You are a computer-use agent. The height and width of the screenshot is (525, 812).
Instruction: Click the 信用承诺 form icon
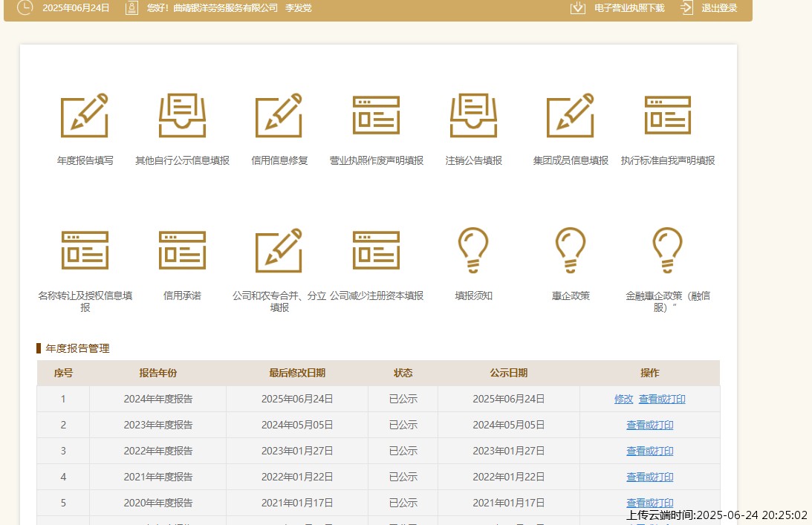pos(182,250)
